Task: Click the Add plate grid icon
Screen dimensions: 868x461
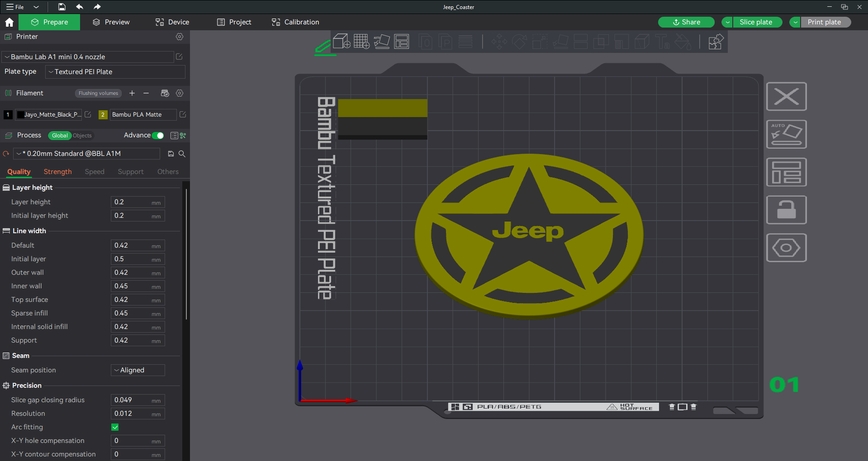Action: pos(361,42)
